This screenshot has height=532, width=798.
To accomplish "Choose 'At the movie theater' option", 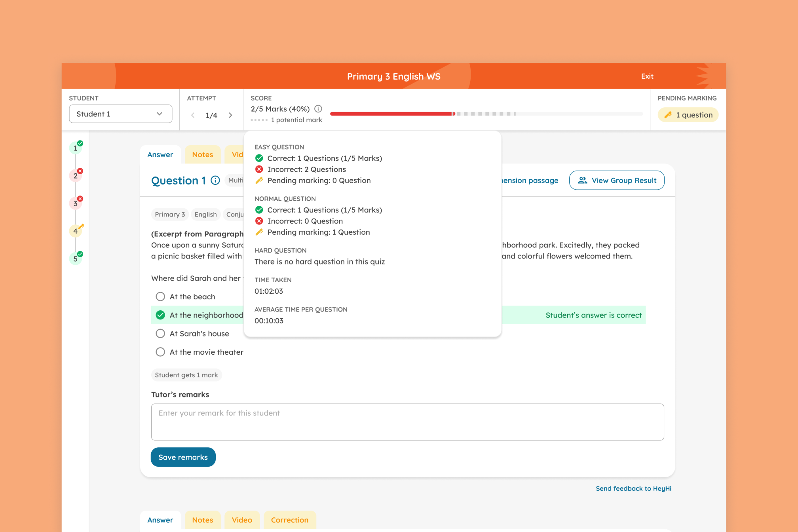I will tap(160, 352).
